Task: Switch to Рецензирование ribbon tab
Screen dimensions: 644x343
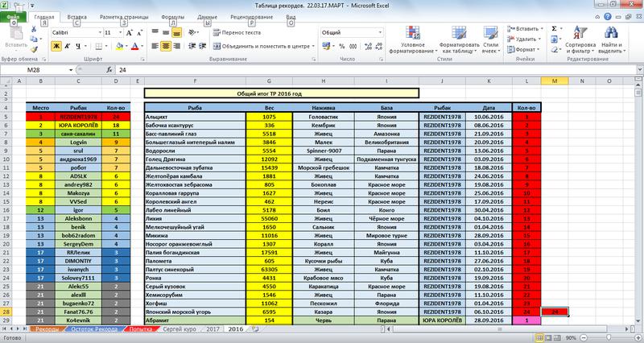Action: click(x=251, y=17)
